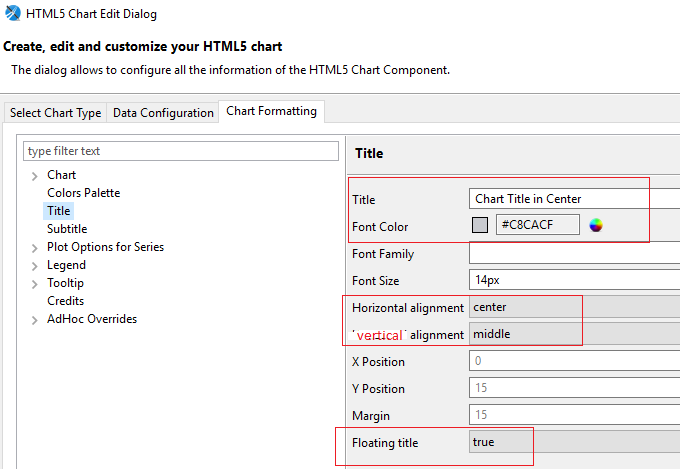Select Colors Palette in the tree
The image size is (680, 469).
pyautogui.click(x=83, y=193)
